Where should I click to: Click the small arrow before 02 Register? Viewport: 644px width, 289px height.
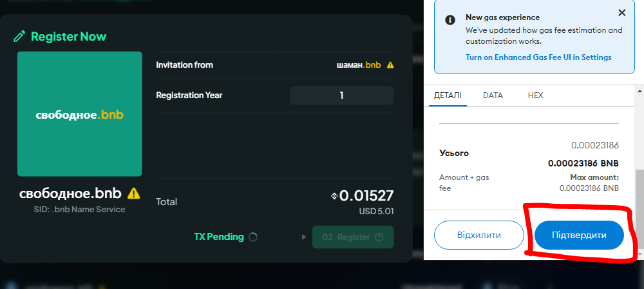[x=304, y=237]
